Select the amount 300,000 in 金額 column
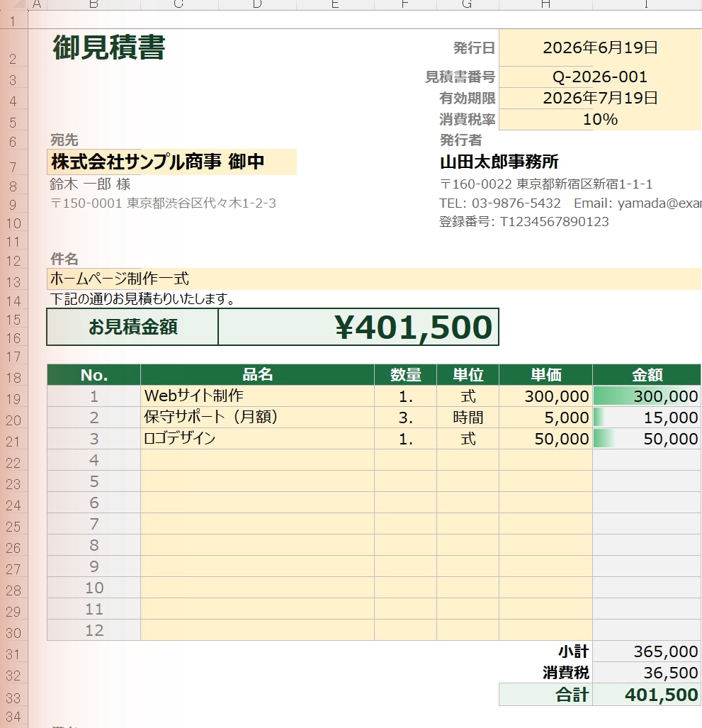 pyautogui.click(x=647, y=396)
